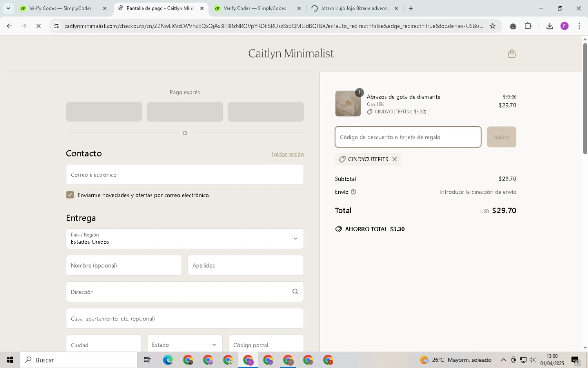Close the first Verify Codes tab
This screenshot has height=368, width=588.
tap(105, 8)
